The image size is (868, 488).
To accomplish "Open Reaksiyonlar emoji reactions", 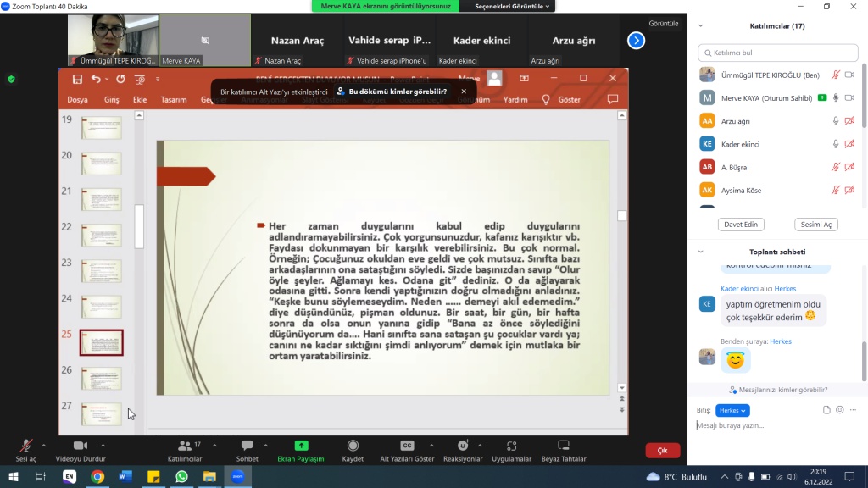I will pyautogui.click(x=463, y=446).
